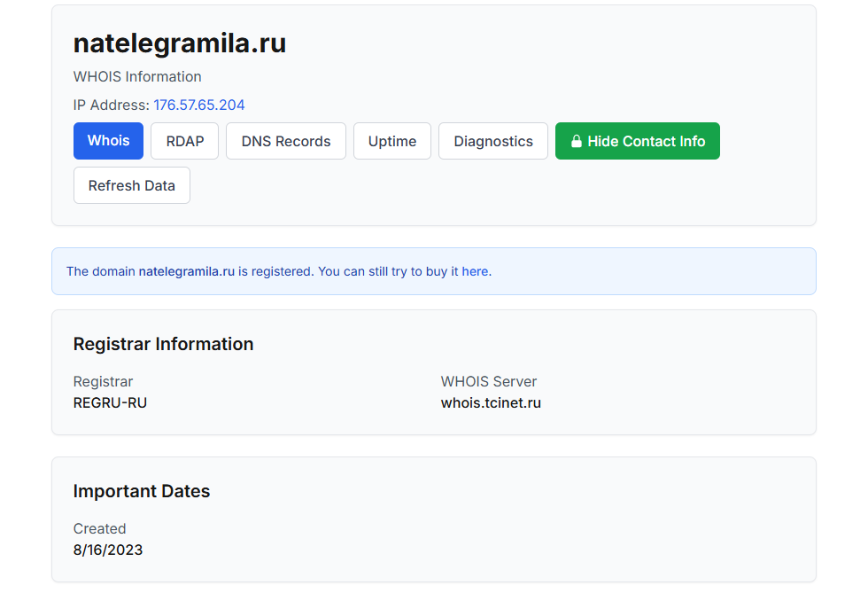View the Uptime tab
868x593 pixels.
(x=392, y=141)
